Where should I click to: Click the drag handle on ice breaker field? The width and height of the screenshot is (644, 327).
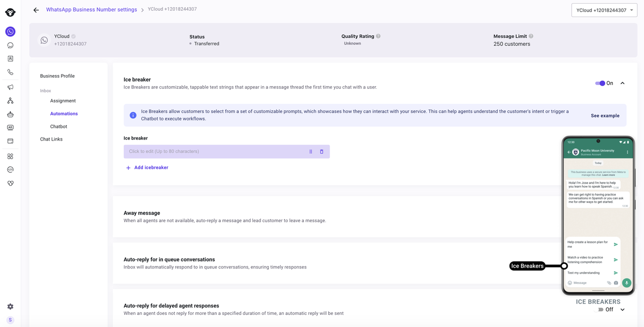pyautogui.click(x=310, y=152)
